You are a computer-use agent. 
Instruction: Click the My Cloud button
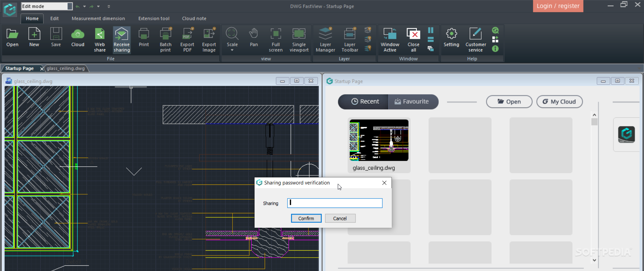click(559, 102)
